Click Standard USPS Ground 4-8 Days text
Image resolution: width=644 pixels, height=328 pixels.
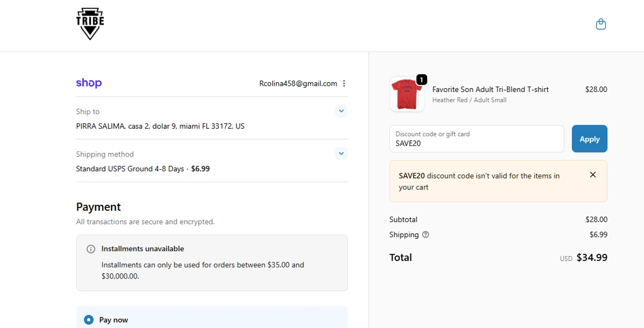tap(130, 169)
